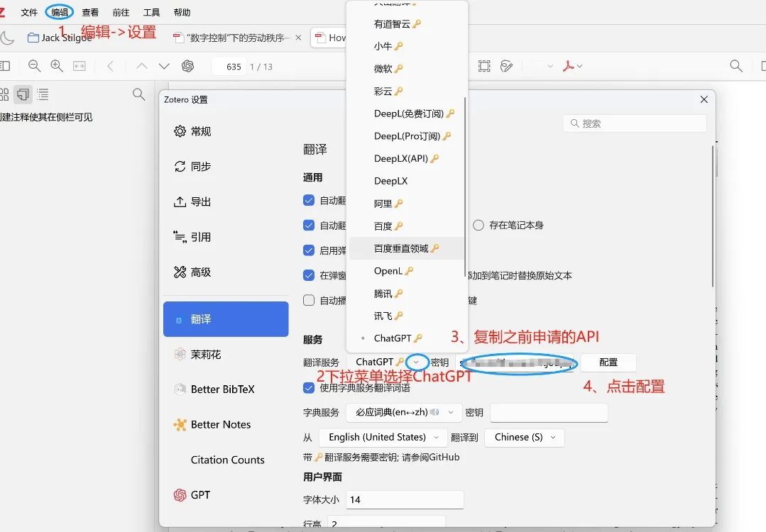The height and width of the screenshot is (532, 766).
Task: Show outline view in sidebar
Action: [43, 94]
